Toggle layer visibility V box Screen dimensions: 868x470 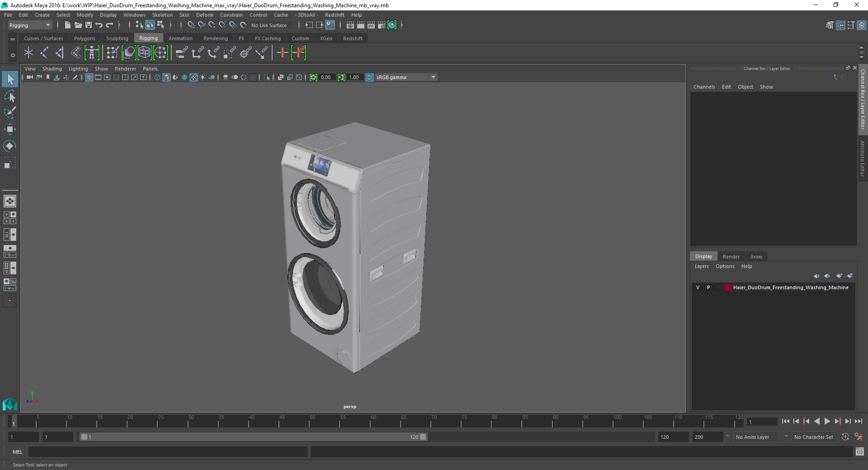pos(698,287)
